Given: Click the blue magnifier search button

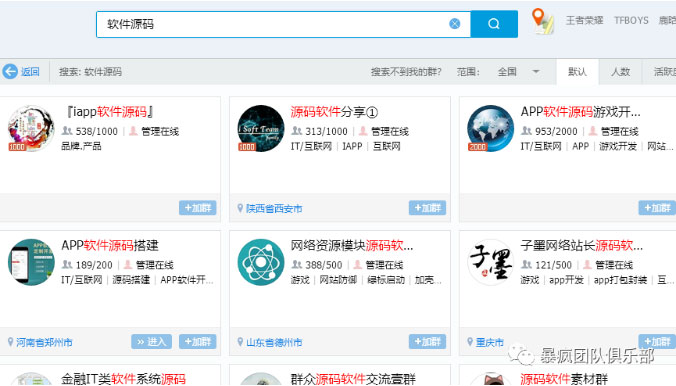Looking at the screenshot, I should tap(494, 24).
